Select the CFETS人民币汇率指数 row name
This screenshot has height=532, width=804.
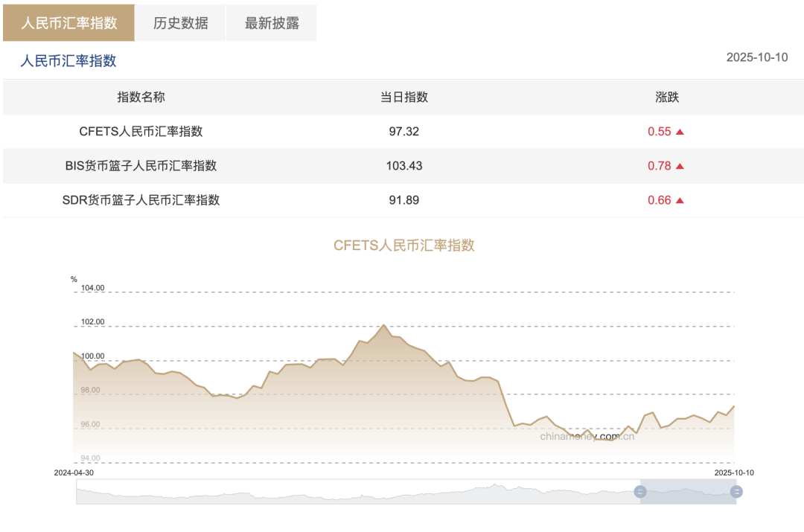point(141,132)
